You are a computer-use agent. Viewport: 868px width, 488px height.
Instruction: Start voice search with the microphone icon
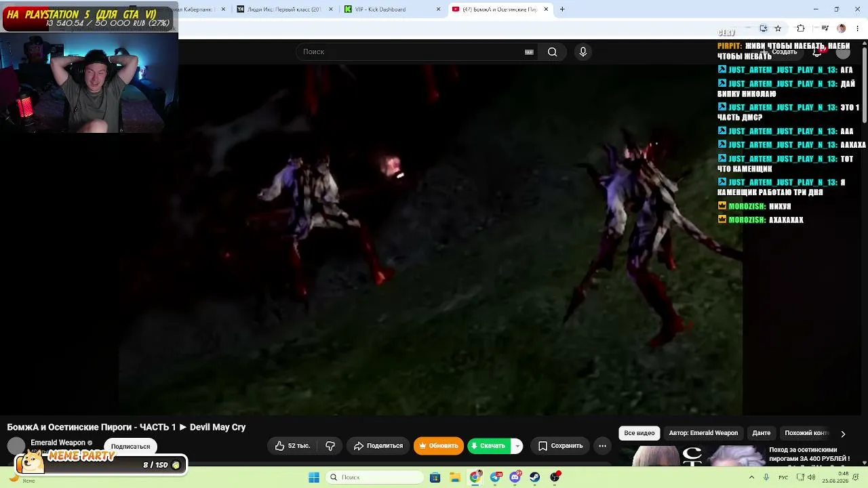[x=583, y=52]
